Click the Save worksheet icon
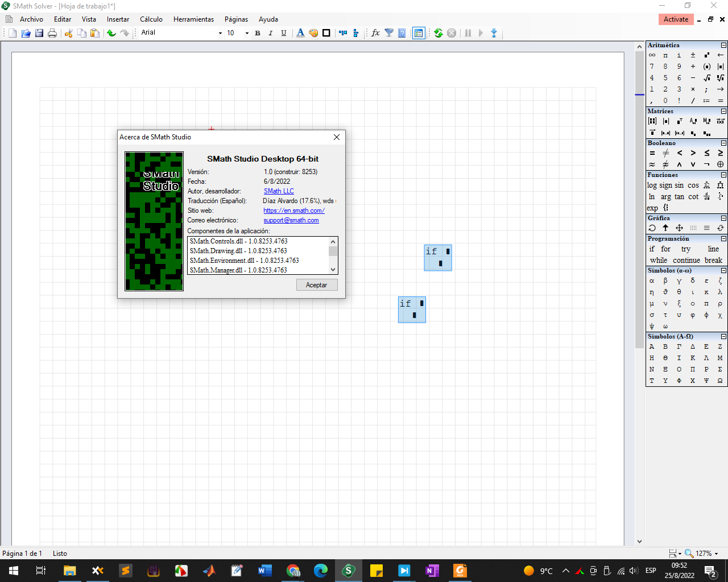The image size is (728, 582). pyautogui.click(x=39, y=33)
